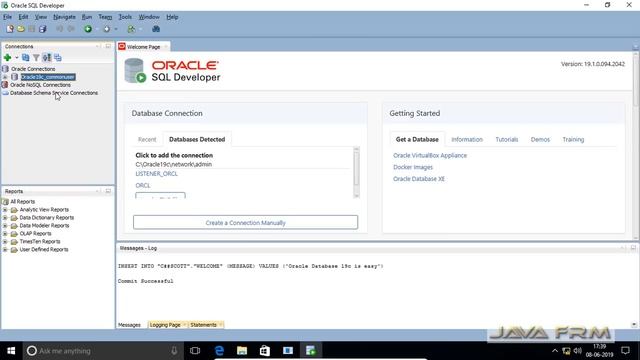Viewport: 640px width, 360px height.
Task: Switch to the Get a Database tab
Action: point(417,139)
